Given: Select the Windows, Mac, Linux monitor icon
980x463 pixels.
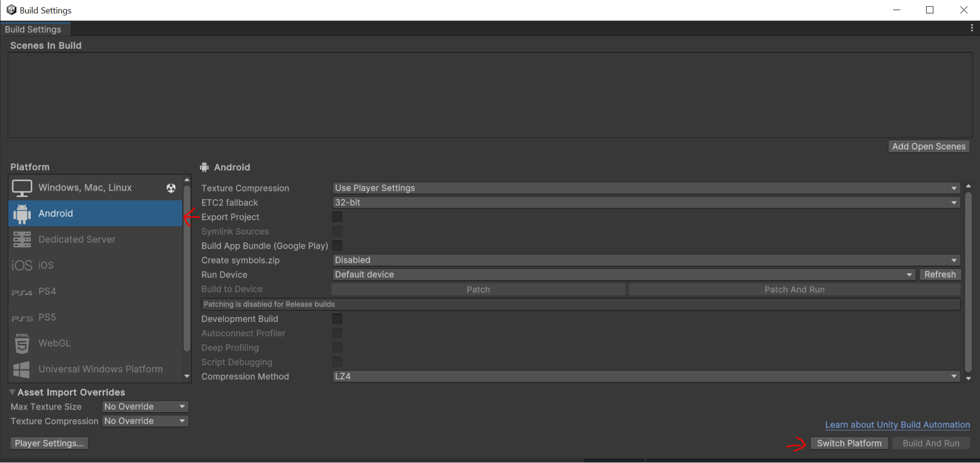Looking at the screenshot, I should coord(22,188).
